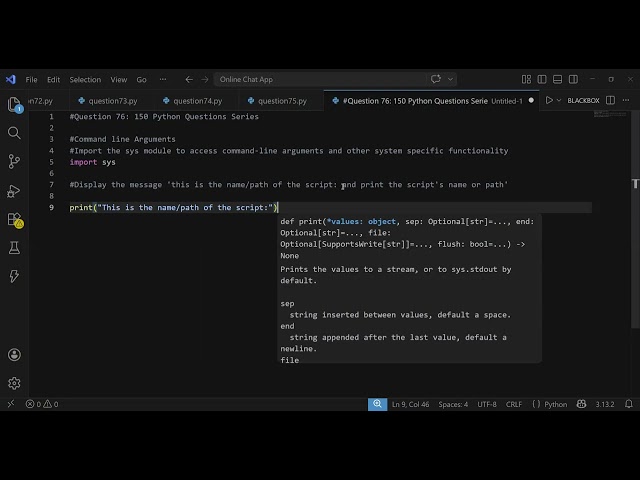Open the Accounts menu icon

tap(14, 355)
